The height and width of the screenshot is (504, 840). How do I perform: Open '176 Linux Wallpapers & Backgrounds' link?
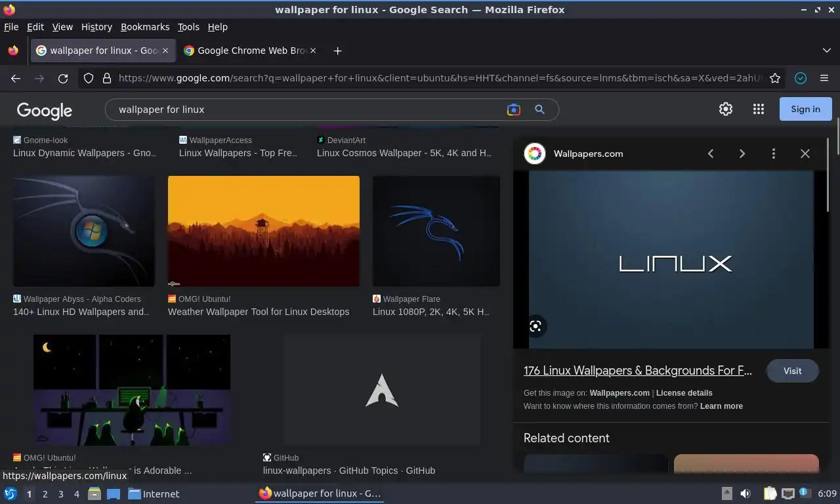638,371
